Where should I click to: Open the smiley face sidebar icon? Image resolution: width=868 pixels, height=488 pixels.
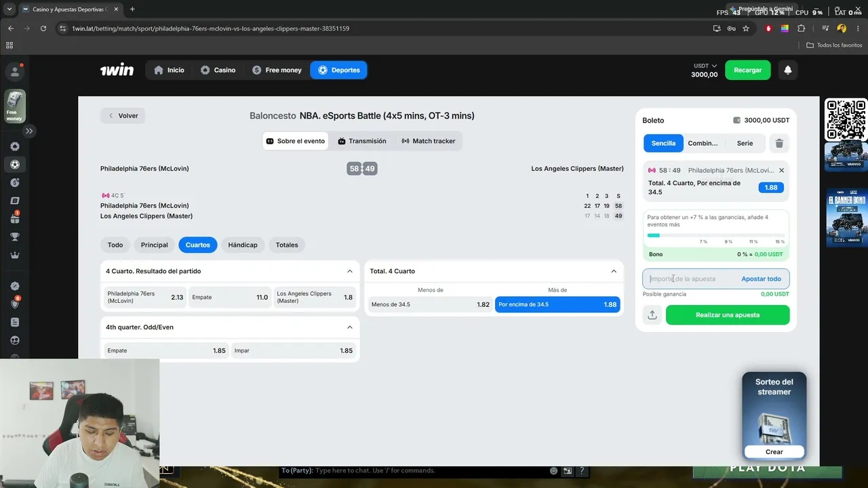point(15,340)
